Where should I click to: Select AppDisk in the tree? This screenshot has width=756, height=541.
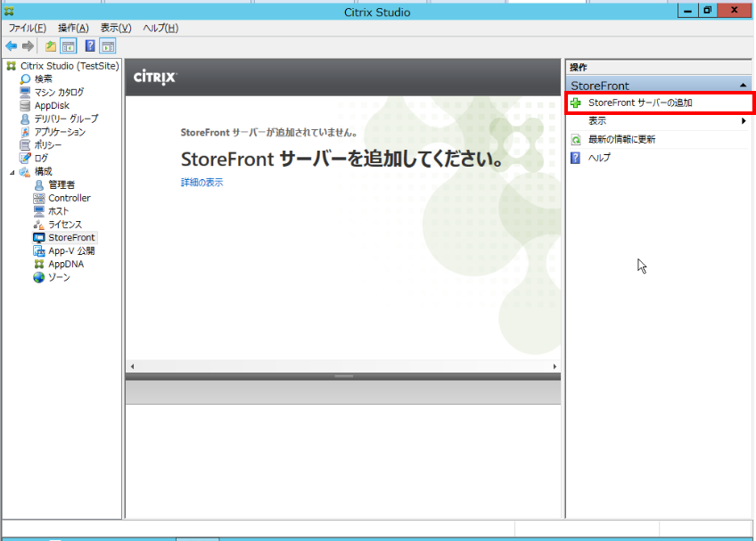tap(52, 105)
